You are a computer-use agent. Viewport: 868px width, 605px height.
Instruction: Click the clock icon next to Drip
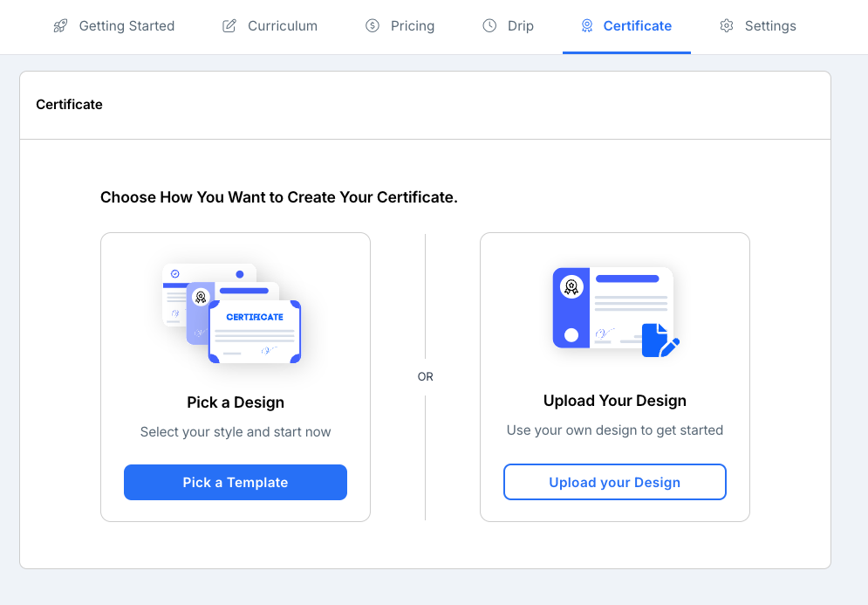coord(489,25)
